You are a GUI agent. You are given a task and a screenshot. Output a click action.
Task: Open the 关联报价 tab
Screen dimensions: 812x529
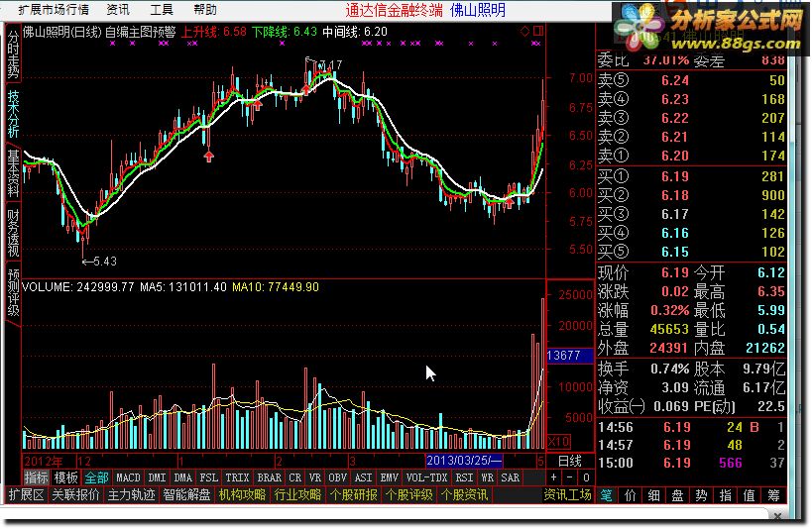coord(75,495)
